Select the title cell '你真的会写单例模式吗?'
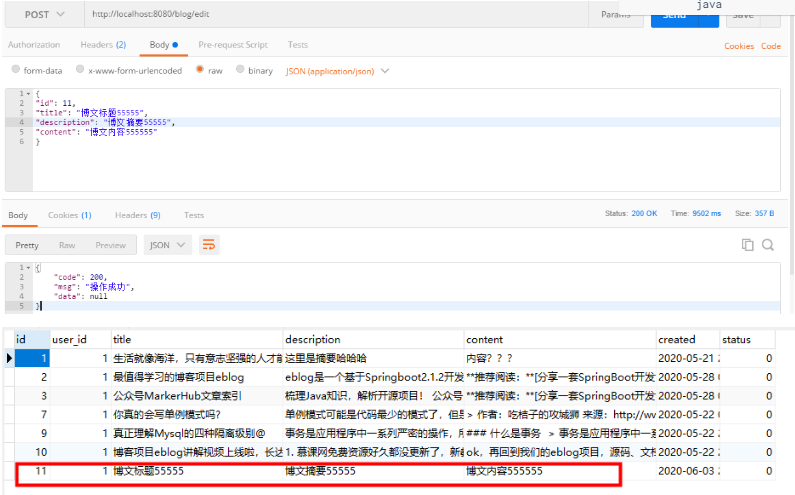795x495 pixels. coord(197,415)
